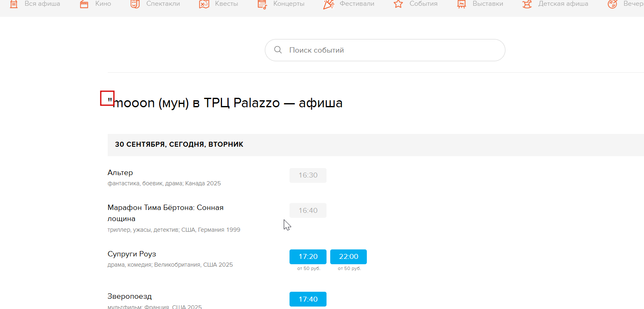This screenshot has width=644, height=309.
Task: Click the magnifier icon in the search field
Action: tap(278, 50)
